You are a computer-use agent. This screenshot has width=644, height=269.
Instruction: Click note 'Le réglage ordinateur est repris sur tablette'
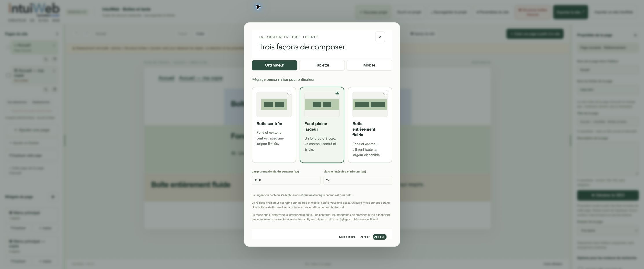[321, 205]
